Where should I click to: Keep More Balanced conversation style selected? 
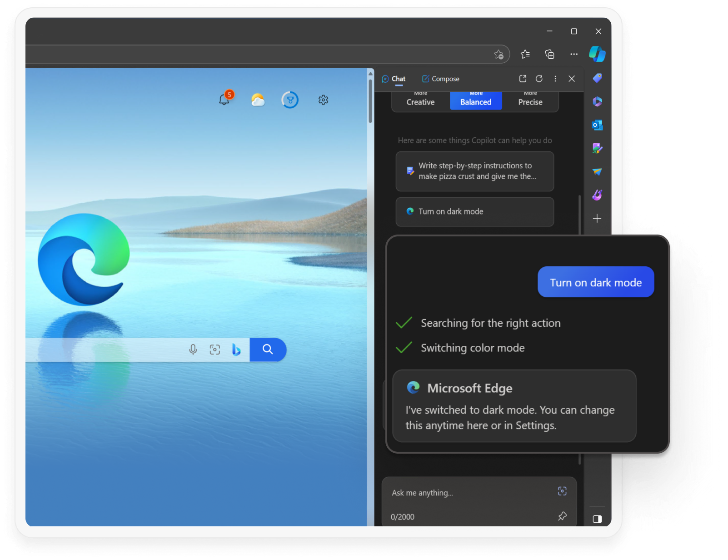pos(476,99)
